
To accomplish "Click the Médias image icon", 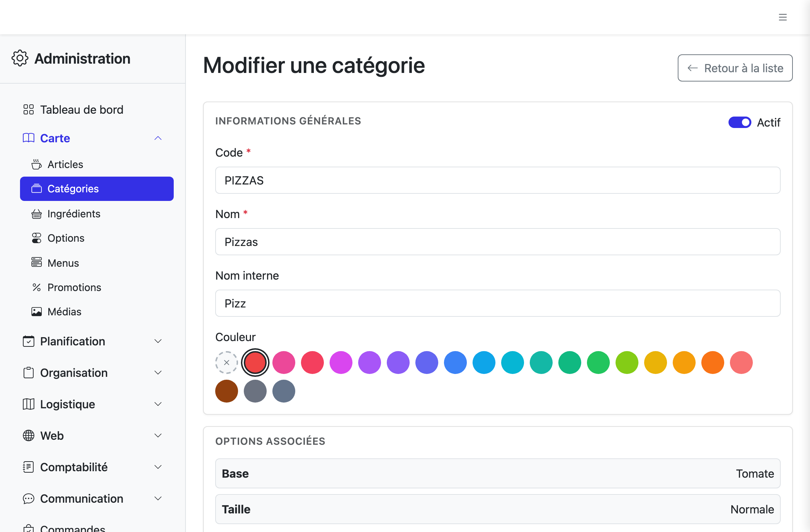I will point(36,312).
